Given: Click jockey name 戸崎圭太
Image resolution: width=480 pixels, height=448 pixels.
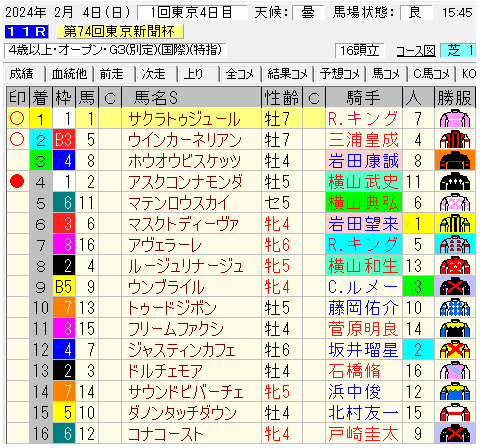Looking at the screenshot, I should 363,434.
